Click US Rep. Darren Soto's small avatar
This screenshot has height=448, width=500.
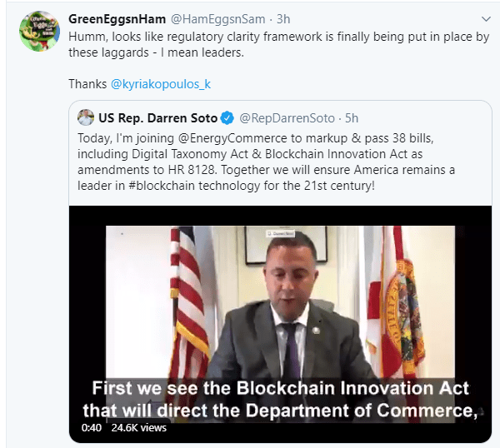85,117
